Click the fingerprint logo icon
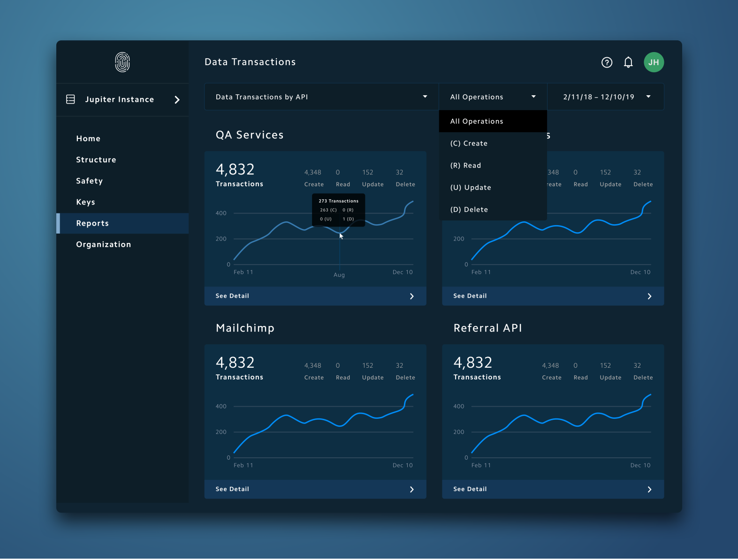 [122, 62]
